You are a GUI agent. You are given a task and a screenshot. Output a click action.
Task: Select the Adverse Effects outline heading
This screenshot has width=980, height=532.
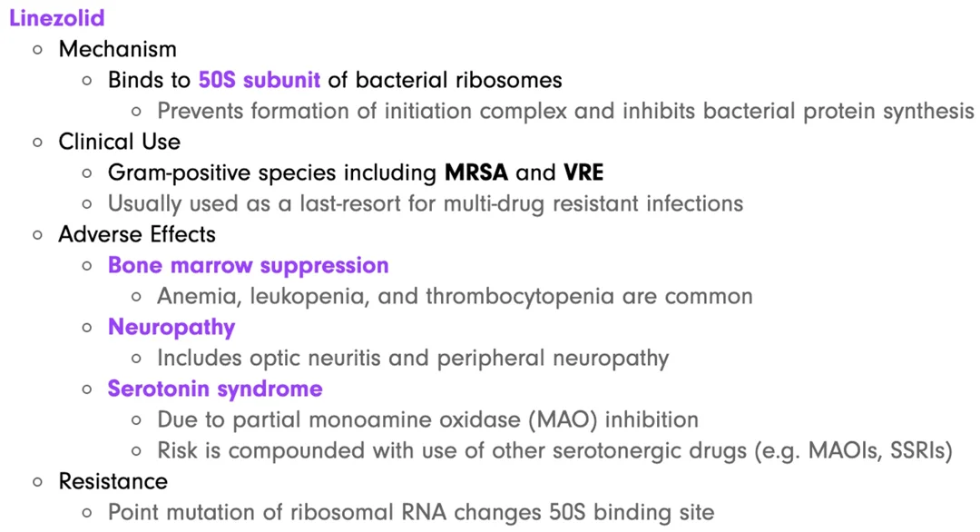[x=137, y=234]
